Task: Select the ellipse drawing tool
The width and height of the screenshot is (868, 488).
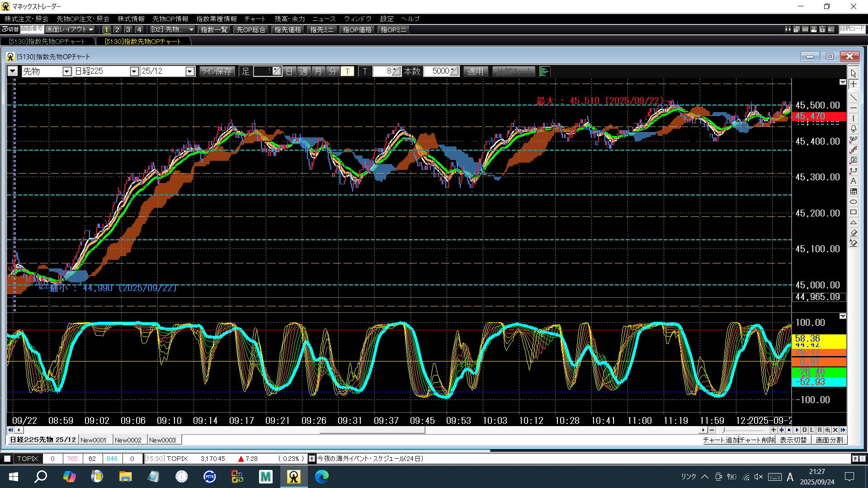Action: [853, 202]
